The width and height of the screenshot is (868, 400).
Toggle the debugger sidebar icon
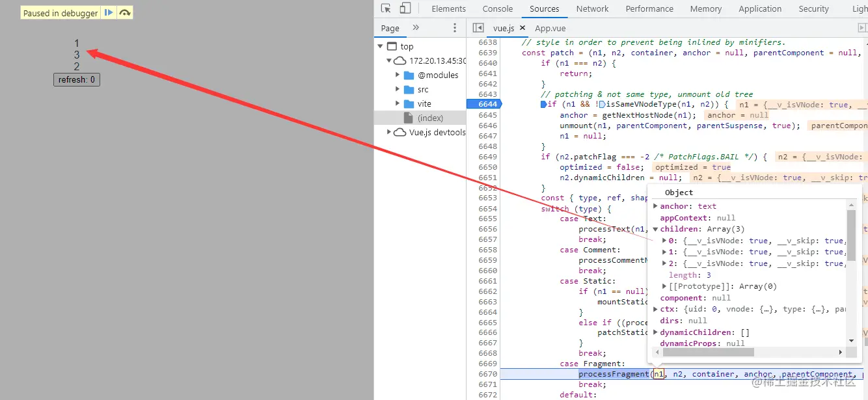pos(862,28)
